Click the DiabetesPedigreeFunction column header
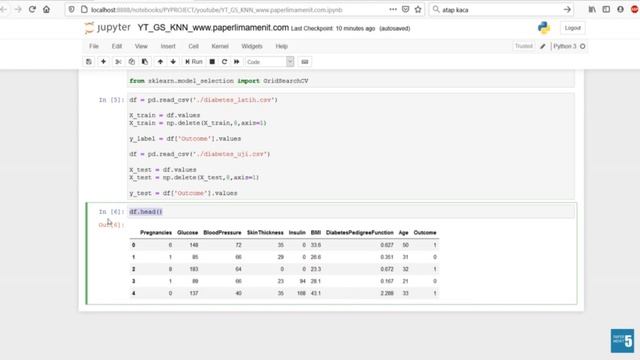The image size is (640, 360). tap(360, 233)
